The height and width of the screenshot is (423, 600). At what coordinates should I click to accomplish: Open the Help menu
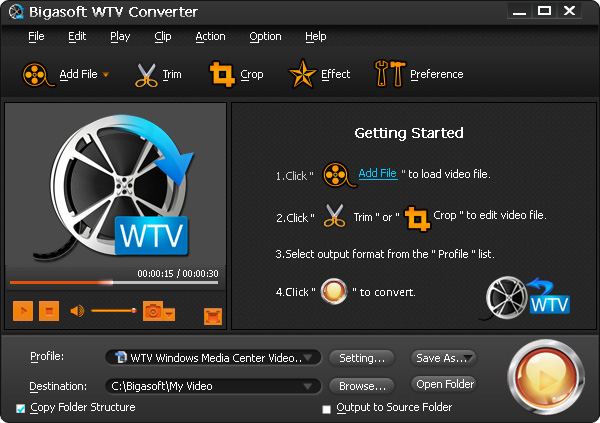(x=316, y=36)
